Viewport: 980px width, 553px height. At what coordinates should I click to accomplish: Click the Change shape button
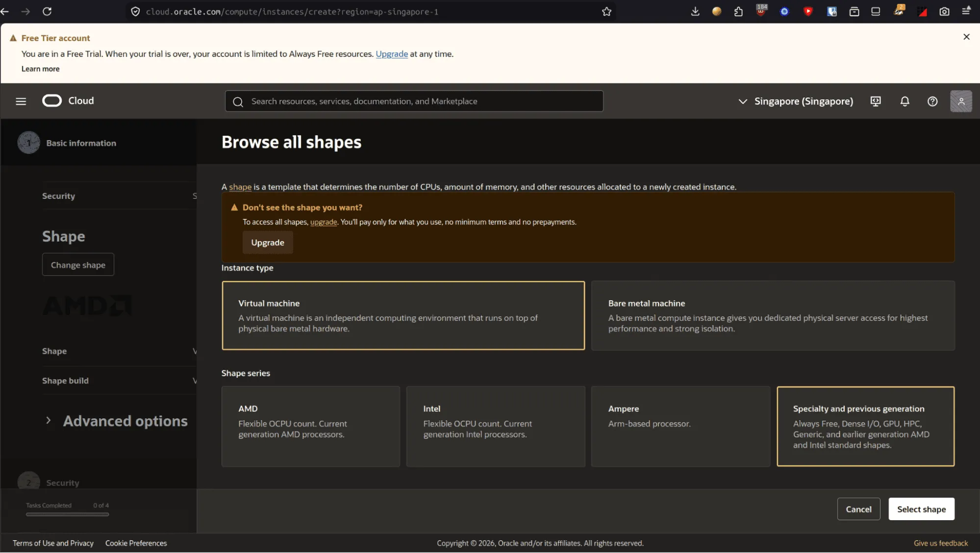78,264
